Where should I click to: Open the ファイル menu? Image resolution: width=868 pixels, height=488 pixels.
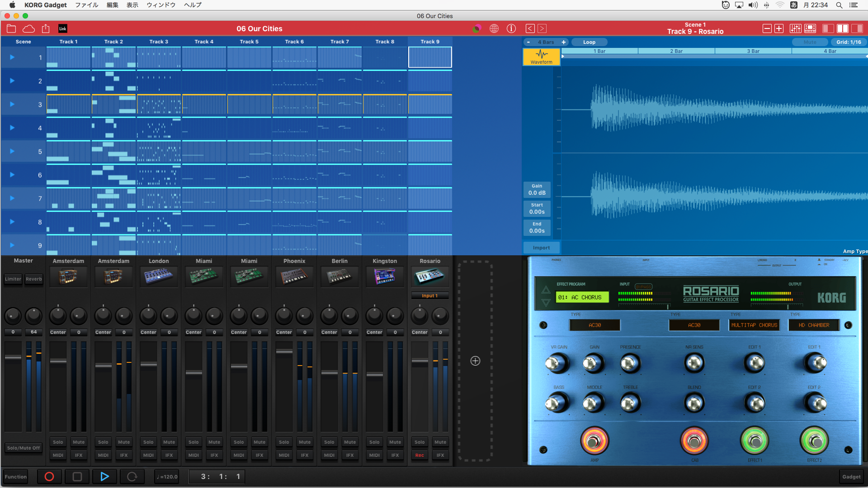pyautogui.click(x=86, y=5)
